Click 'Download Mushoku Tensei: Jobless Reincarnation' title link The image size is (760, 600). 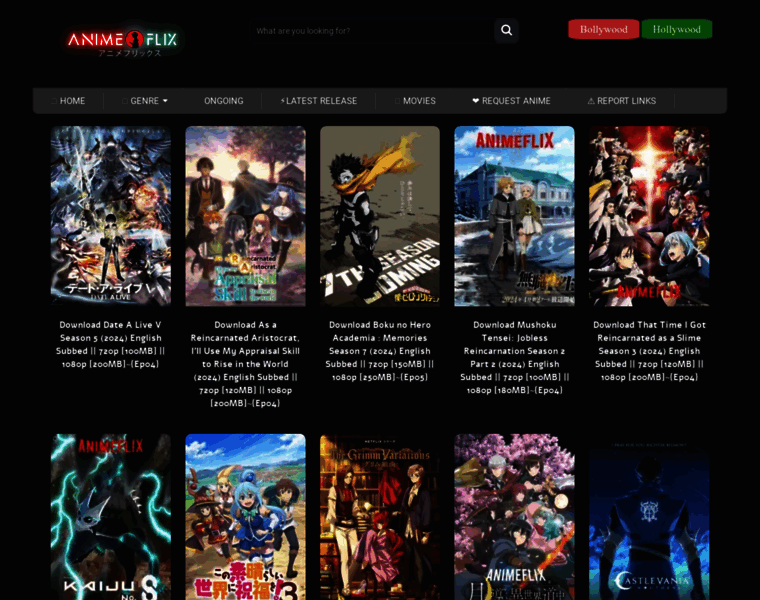pos(515,358)
